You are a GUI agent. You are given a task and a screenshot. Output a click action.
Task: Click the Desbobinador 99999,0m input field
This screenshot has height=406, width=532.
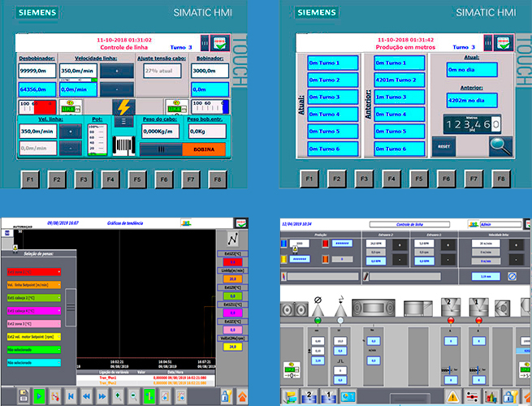pyautogui.click(x=37, y=71)
